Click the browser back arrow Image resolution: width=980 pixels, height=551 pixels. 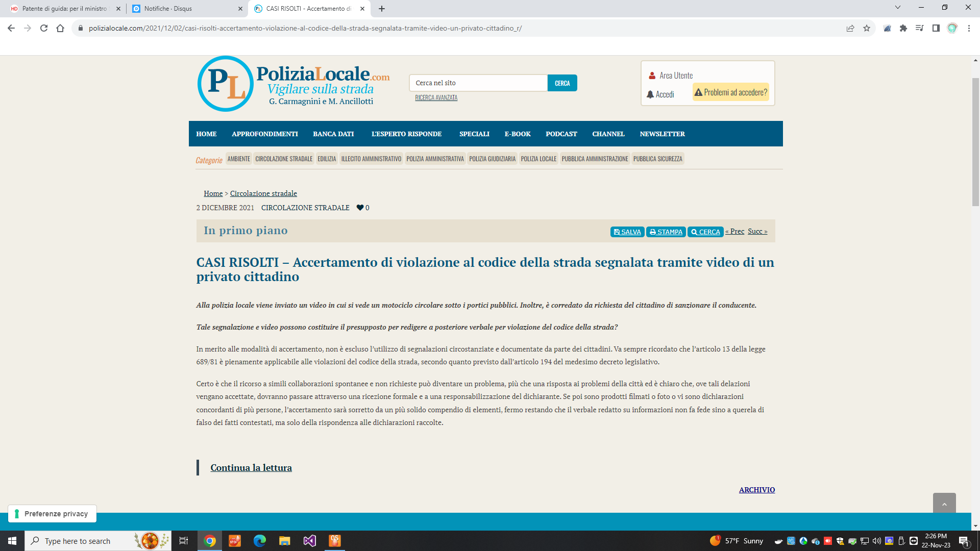11,28
